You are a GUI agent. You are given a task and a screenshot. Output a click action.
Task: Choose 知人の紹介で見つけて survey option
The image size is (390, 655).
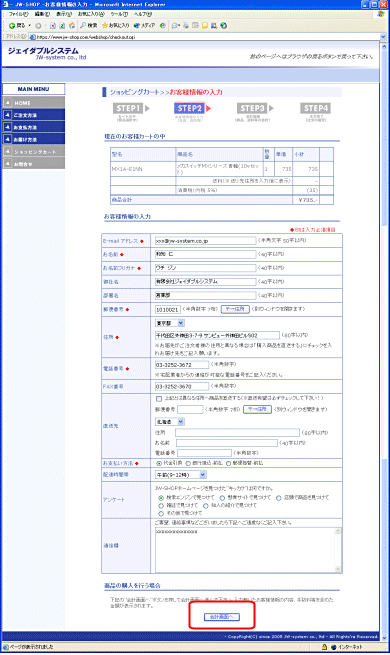(x=205, y=505)
